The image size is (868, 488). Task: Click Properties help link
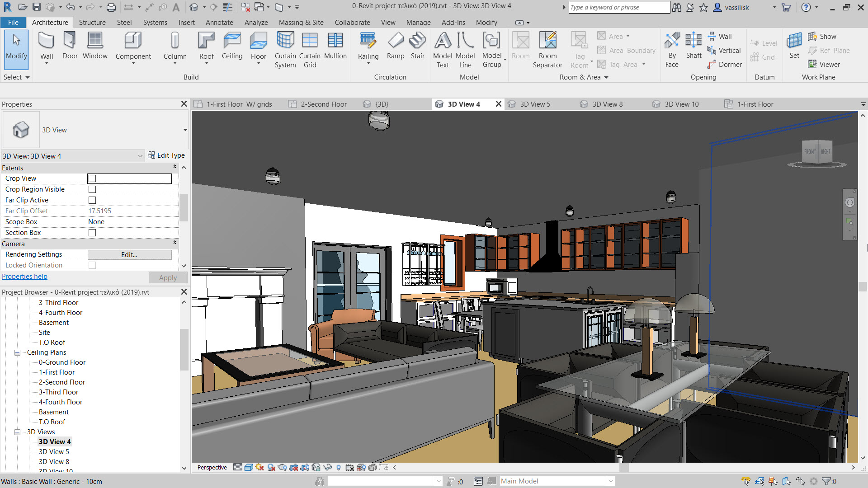click(x=24, y=276)
